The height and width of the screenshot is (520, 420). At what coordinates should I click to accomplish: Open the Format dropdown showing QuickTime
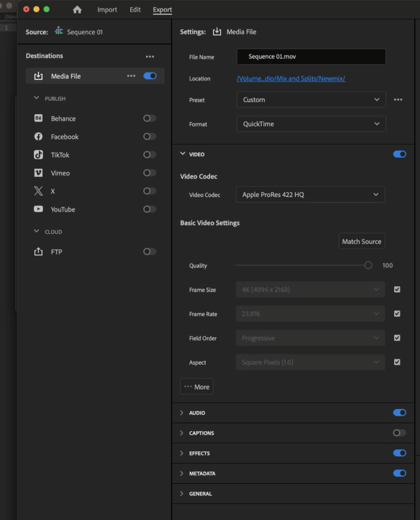pyautogui.click(x=311, y=124)
